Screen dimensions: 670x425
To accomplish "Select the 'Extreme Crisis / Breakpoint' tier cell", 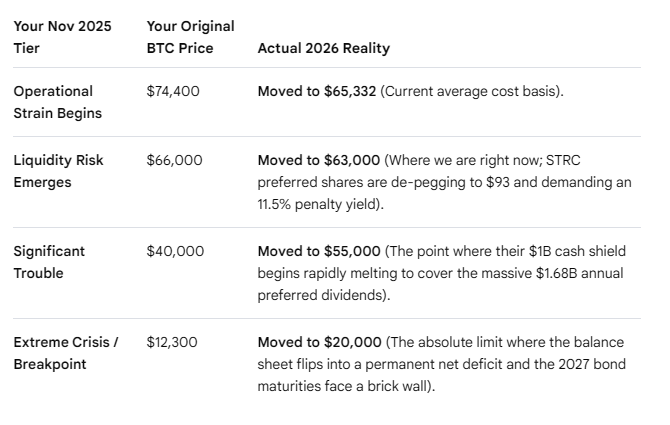I will click(66, 353).
